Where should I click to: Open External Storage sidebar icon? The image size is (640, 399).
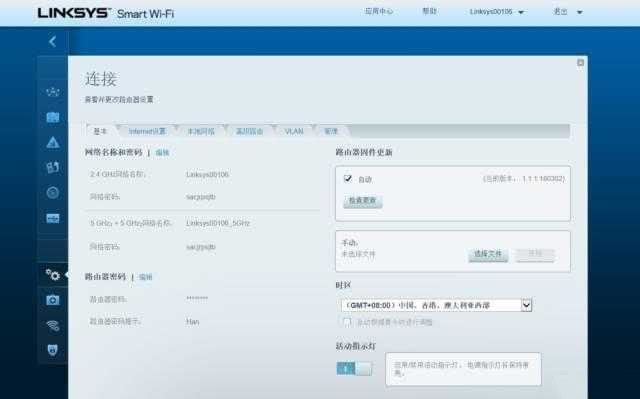pyautogui.click(x=53, y=218)
